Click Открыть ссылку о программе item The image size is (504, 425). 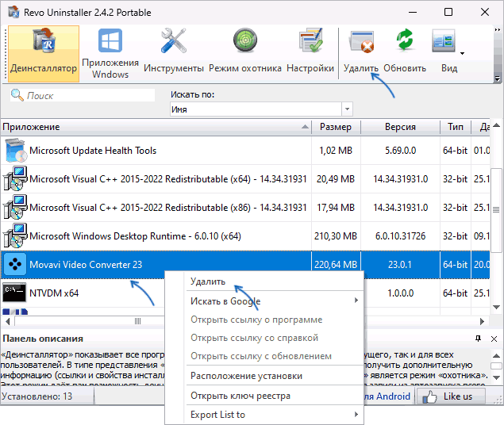[275, 320]
